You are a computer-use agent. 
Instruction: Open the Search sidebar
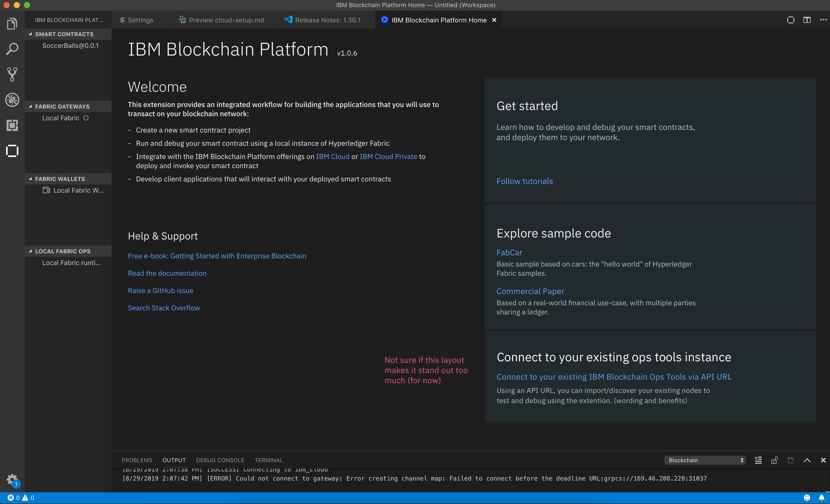tap(12, 48)
